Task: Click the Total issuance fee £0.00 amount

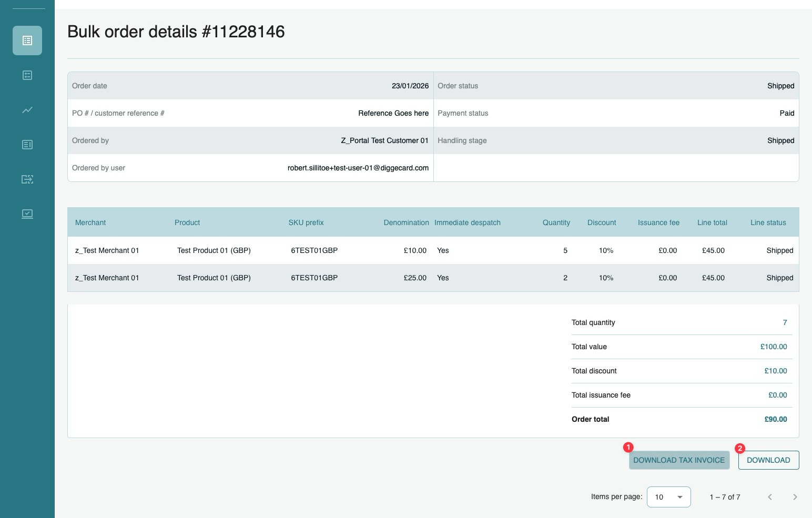Action: click(x=778, y=395)
